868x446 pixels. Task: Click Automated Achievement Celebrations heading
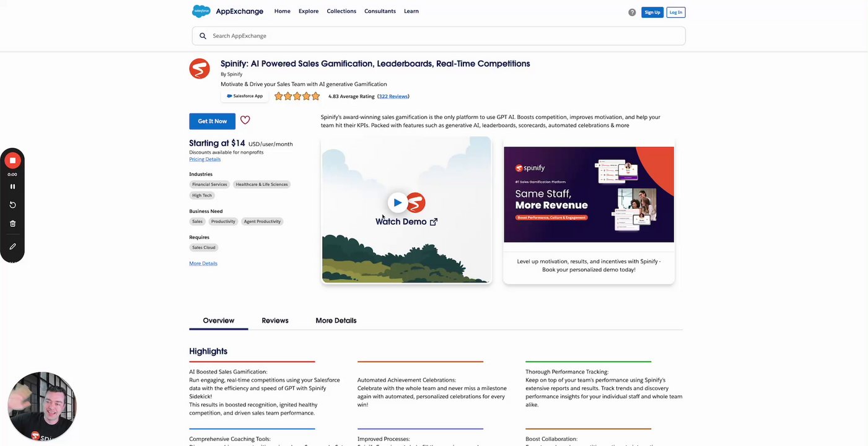click(406, 380)
